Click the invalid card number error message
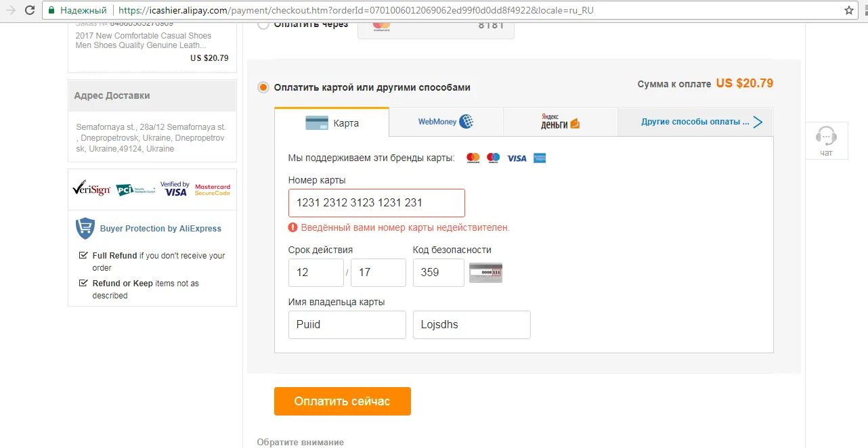Screen dimensions: 868x448 (x=406, y=227)
